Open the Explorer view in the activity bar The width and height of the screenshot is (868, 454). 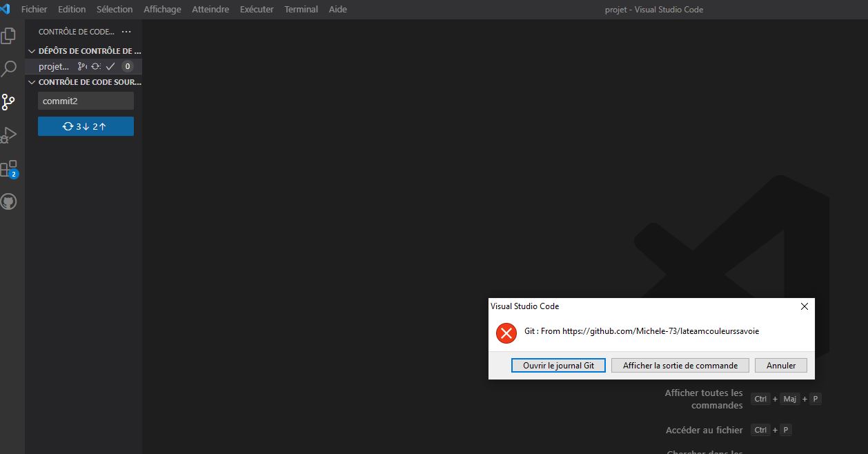9,36
